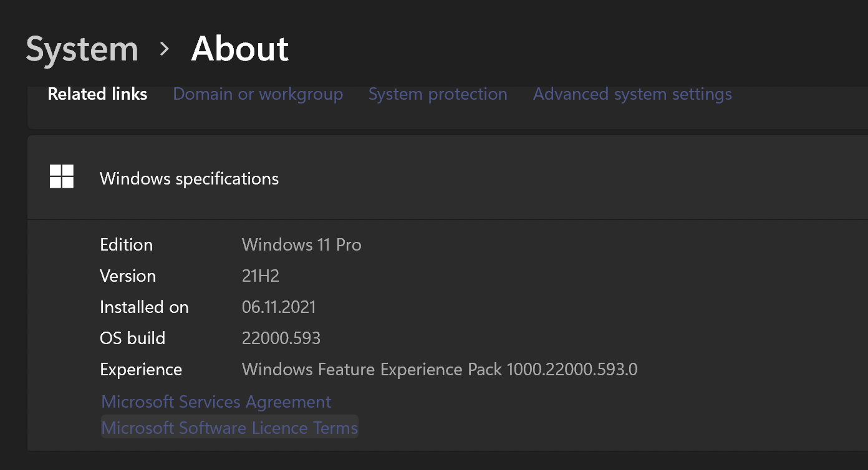Open the Microsoft Services Agreement
Image resolution: width=868 pixels, height=470 pixels.
(216, 402)
